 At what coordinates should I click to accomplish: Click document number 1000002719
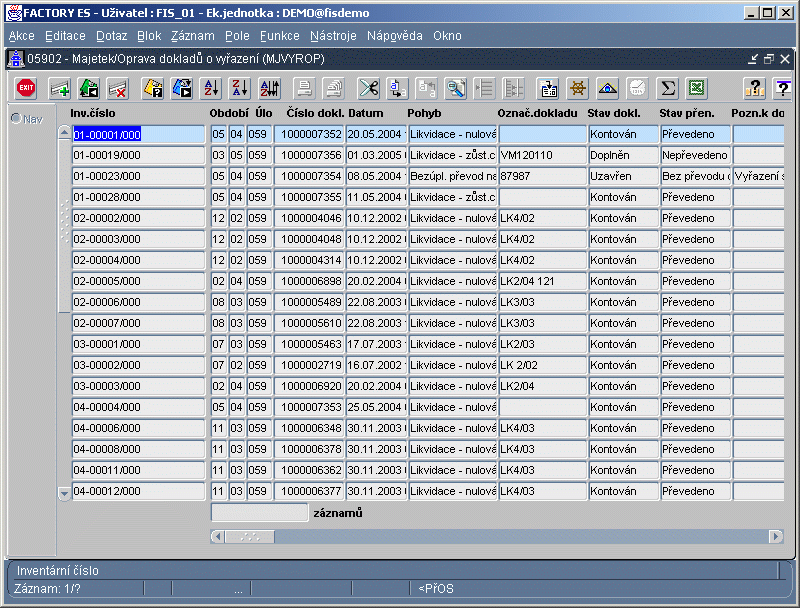[x=309, y=365]
